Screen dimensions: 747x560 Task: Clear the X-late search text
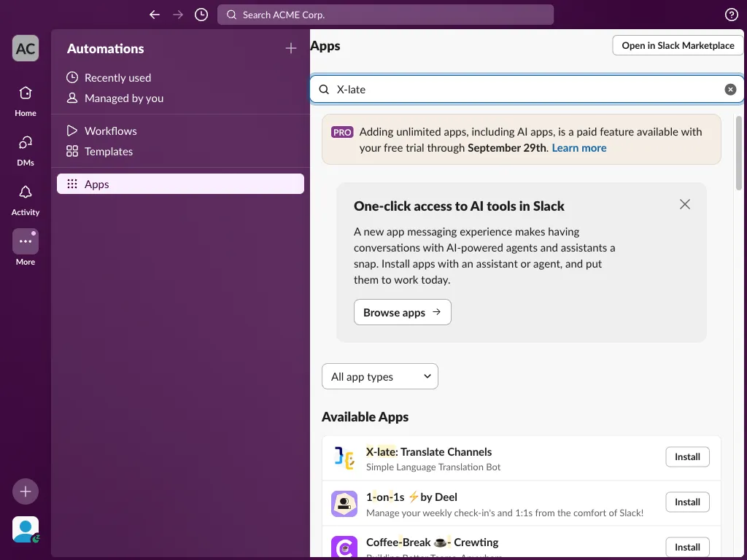729,90
